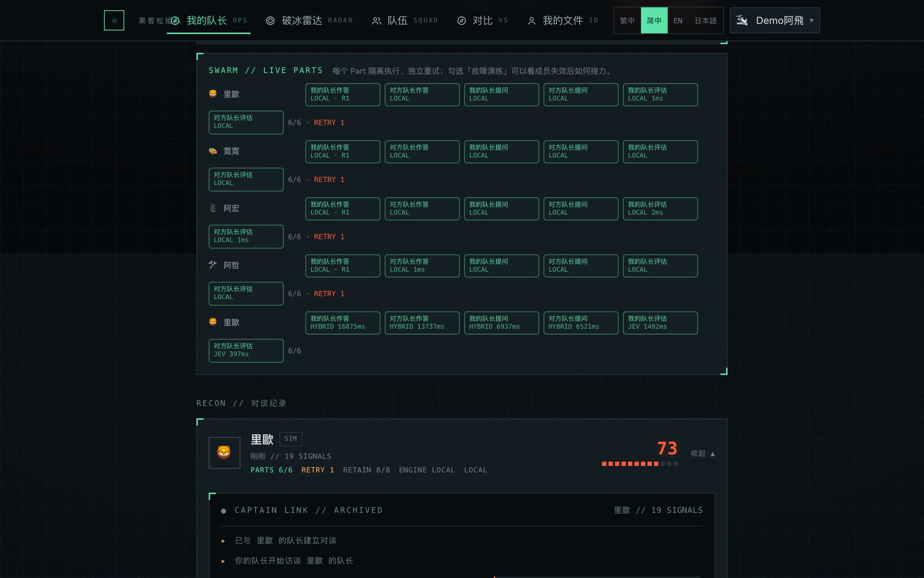The height and width of the screenshot is (578, 924).
Task: Click the Demo阿飛 avatar icon
Action: (742, 20)
